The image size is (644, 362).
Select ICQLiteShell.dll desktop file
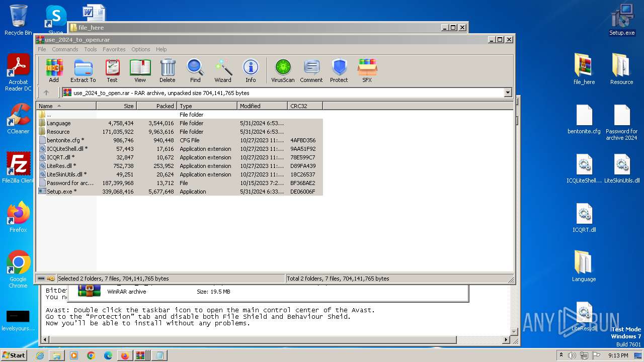point(584,168)
